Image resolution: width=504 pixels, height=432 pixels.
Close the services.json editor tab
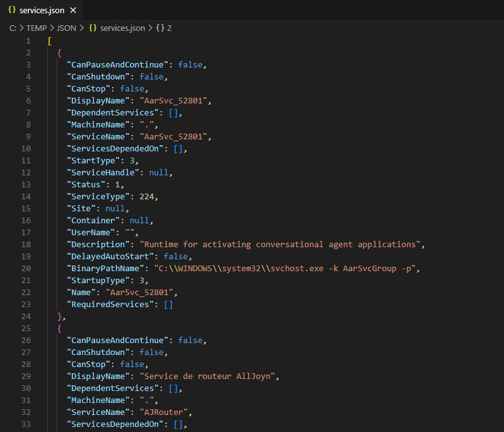pos(72,11)
